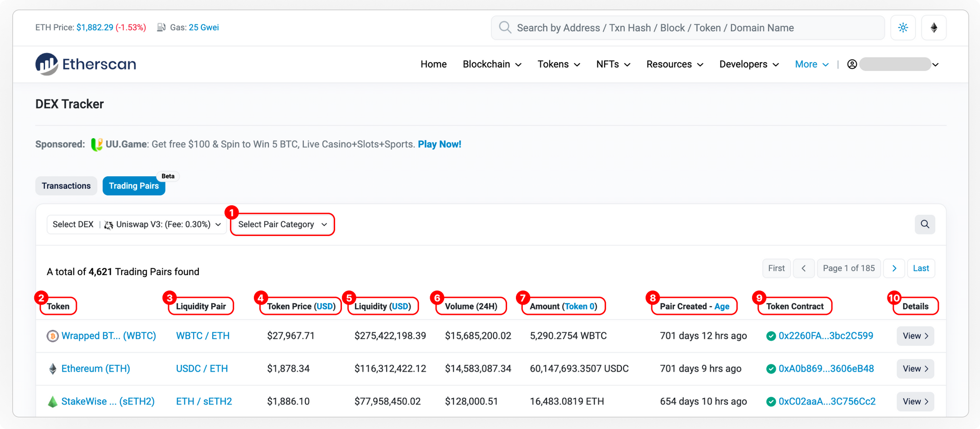Go to previous page arrow

(804, 268)
